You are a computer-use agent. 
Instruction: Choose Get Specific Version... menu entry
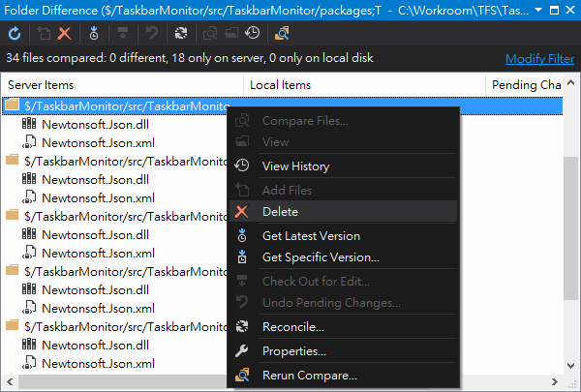[343, 257]
